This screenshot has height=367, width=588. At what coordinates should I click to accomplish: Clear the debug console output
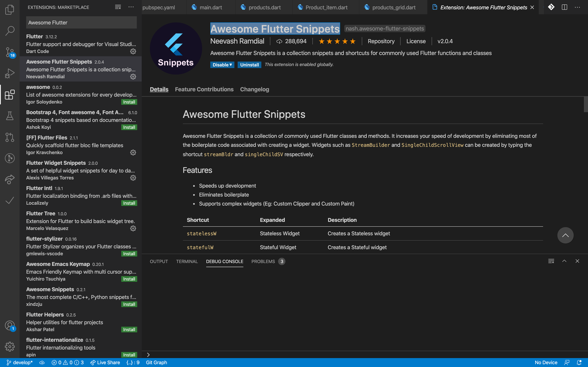[551, 261]
